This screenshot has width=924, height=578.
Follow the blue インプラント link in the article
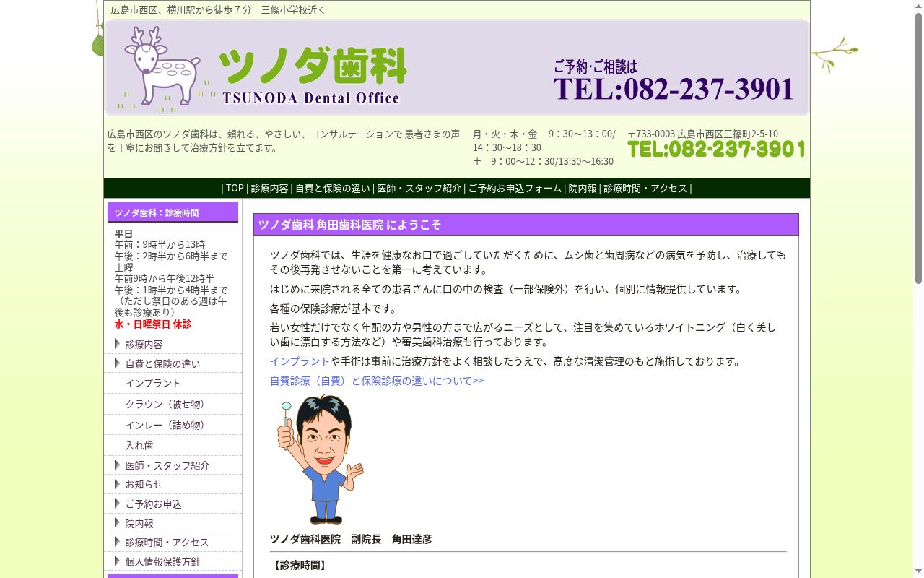(300, 361)
